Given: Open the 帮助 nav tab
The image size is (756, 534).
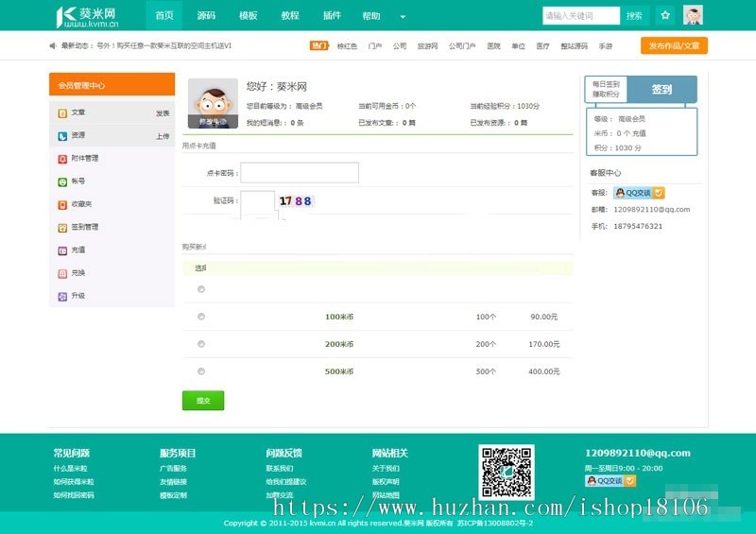Looking at the screenshot, I should [371, 15].
